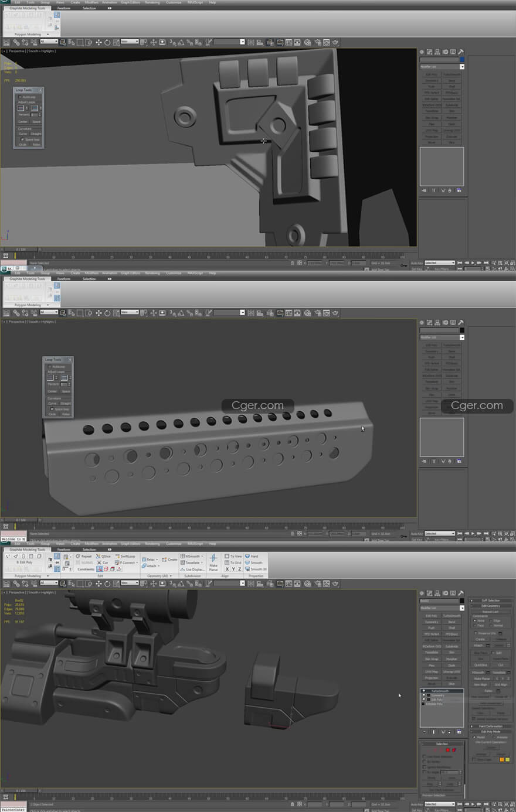Click the QSlice ribbon button

coord(104,556)
